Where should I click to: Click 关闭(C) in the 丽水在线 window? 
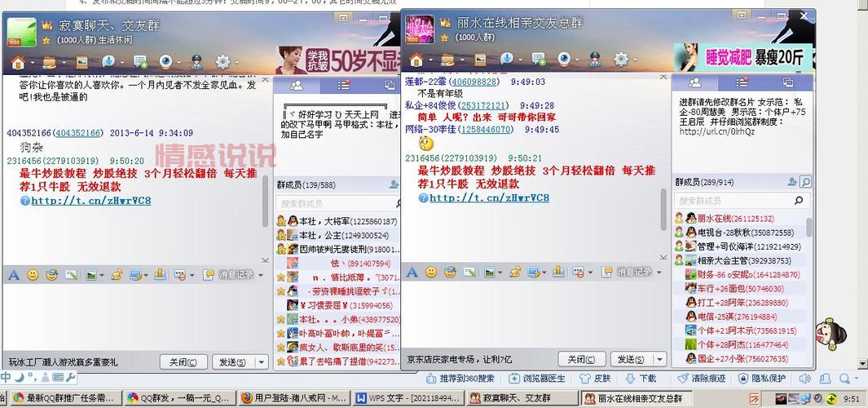581,359
